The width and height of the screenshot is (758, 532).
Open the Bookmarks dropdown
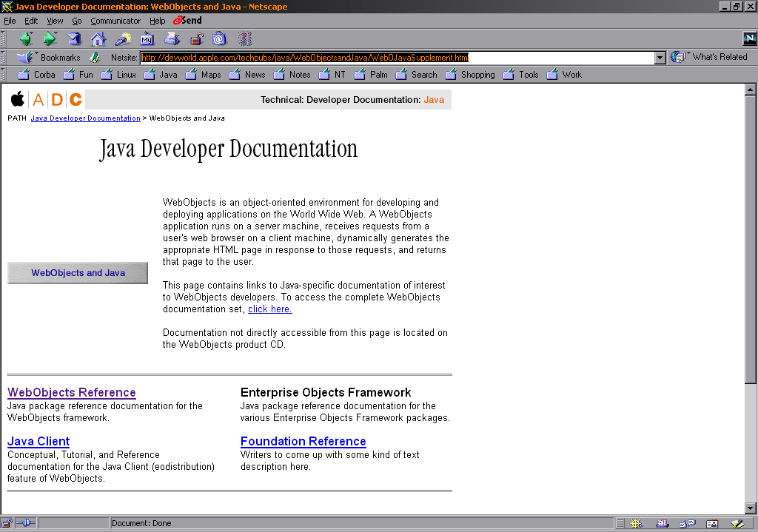[x=48, y=58]
